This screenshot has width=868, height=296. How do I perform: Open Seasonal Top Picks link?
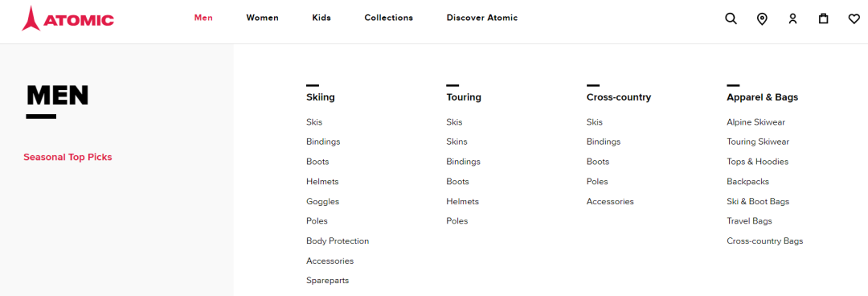68,157
